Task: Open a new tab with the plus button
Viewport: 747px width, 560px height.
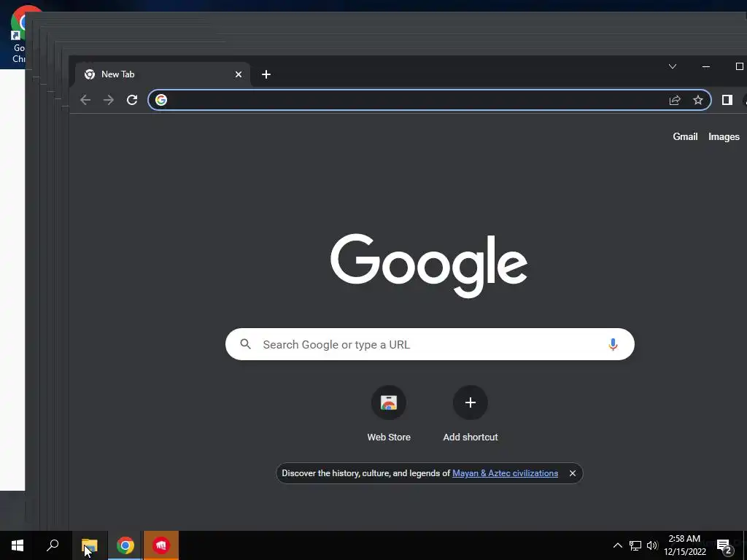Action: (x=266, y=74)
